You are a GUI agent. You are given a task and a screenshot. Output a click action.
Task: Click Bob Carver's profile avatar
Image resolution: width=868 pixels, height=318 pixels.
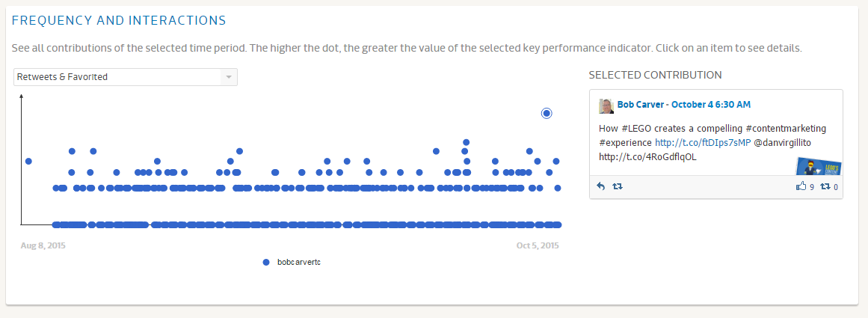pyautogui.click(x=606, y=106)
